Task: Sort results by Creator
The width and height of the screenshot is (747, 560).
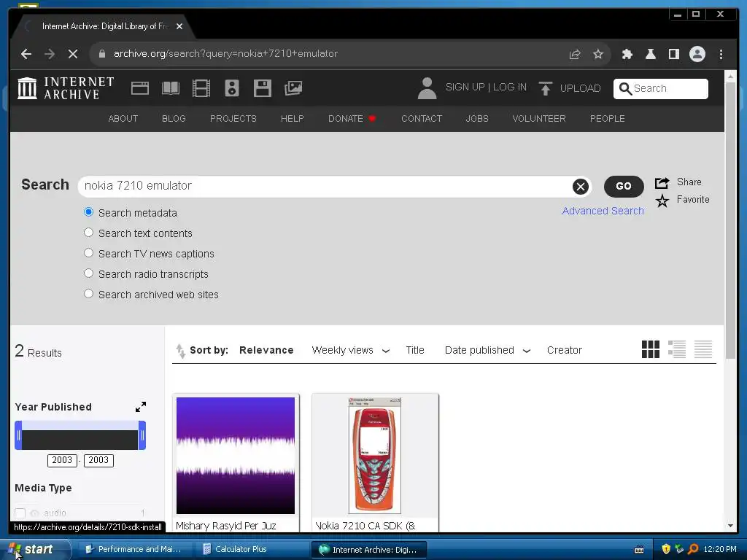Action: [565, 351]
